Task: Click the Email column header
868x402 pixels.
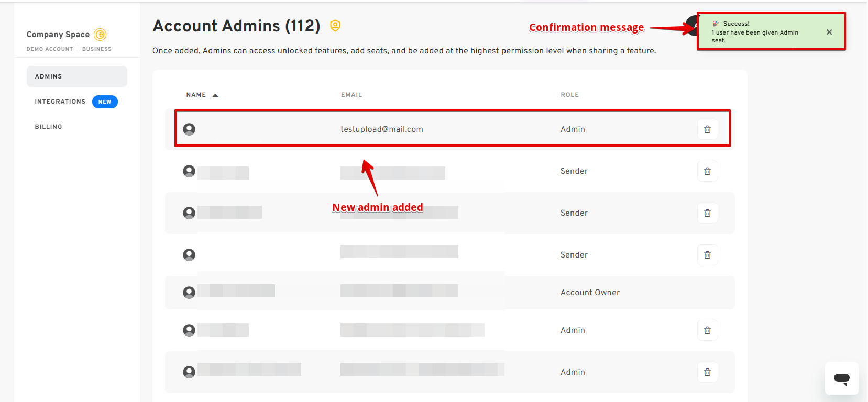Action: tap(351, 95)
